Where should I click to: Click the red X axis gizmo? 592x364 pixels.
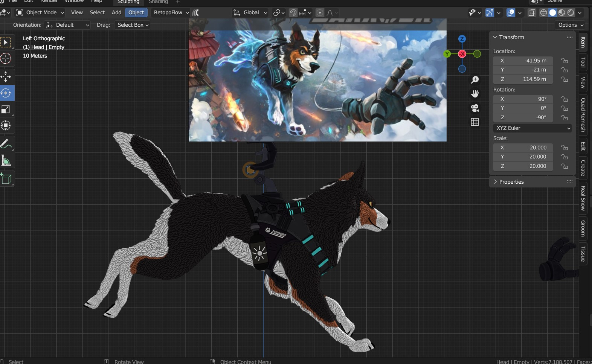[x=462, y=54]
